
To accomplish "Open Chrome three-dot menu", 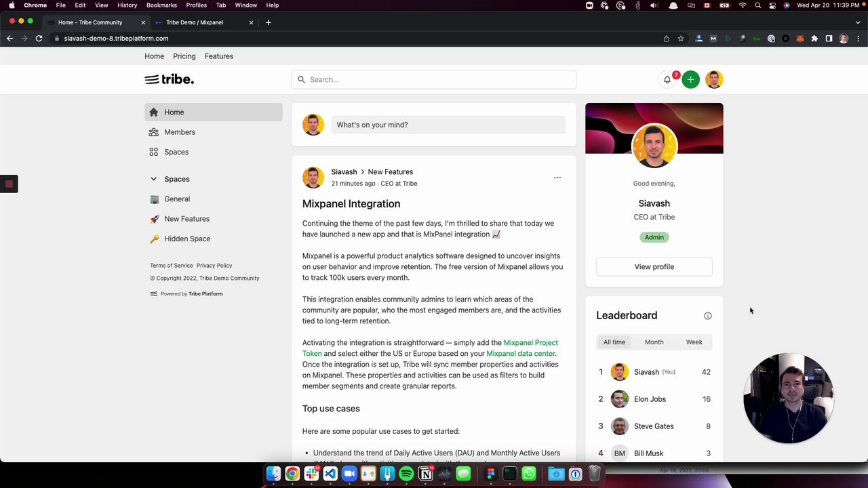I will click(858, 39).
